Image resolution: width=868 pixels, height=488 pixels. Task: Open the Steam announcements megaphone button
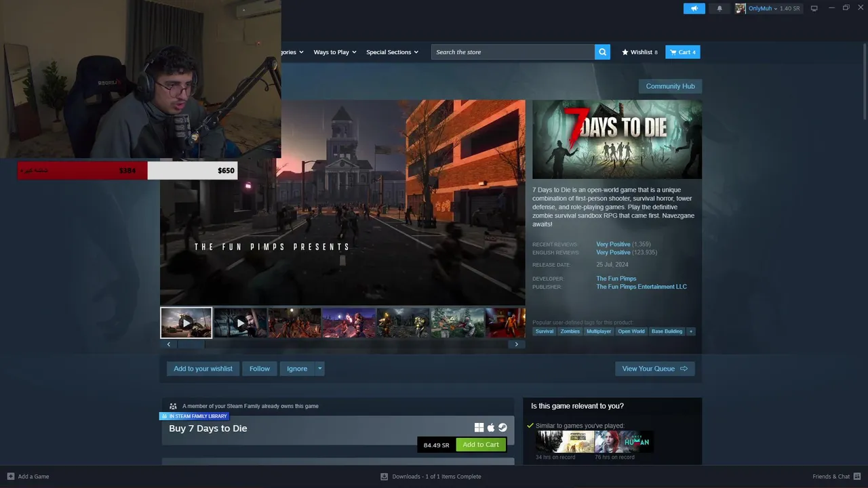coord(694,8)
